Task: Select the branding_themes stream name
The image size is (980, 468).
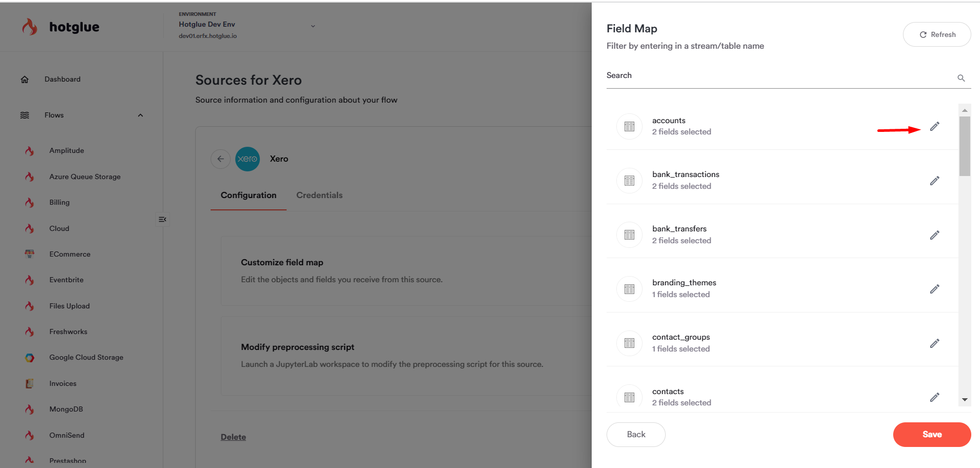Action: tap(684, 283)
